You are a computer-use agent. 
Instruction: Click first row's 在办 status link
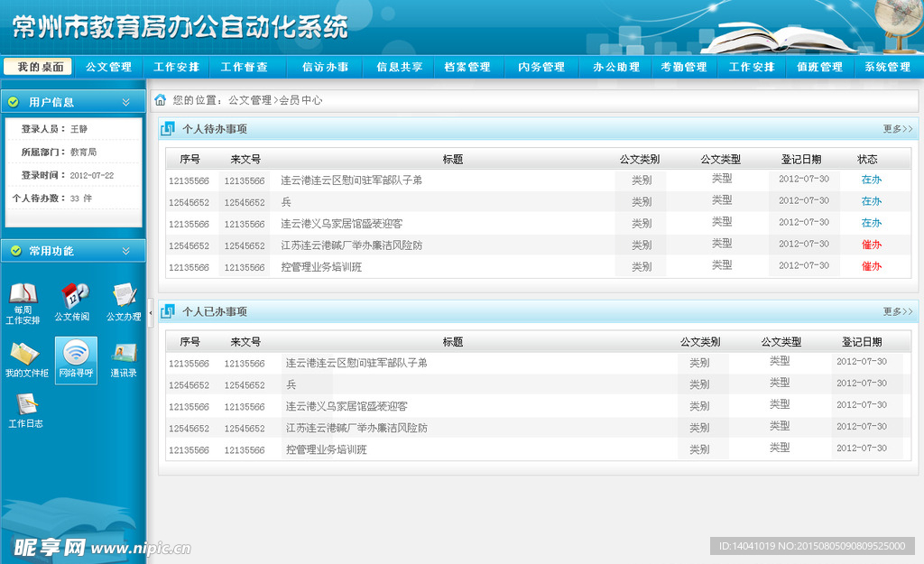coord(871,180)
